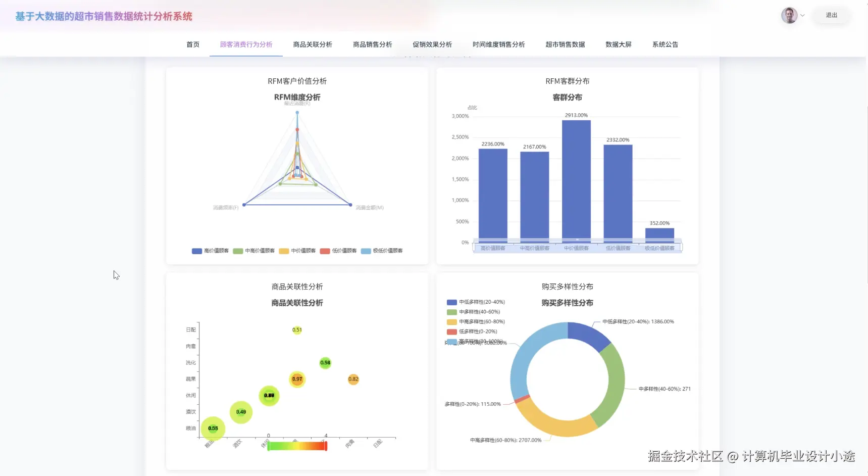This screenshot has height=476, width=868.
Task: Open the user avatar menu
Action: click(x=788, y=15)
